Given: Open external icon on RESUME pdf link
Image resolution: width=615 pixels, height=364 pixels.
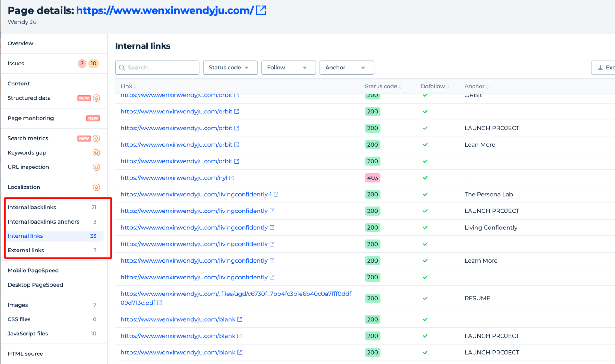Looking at the screenshot, I should click(160, 303).
